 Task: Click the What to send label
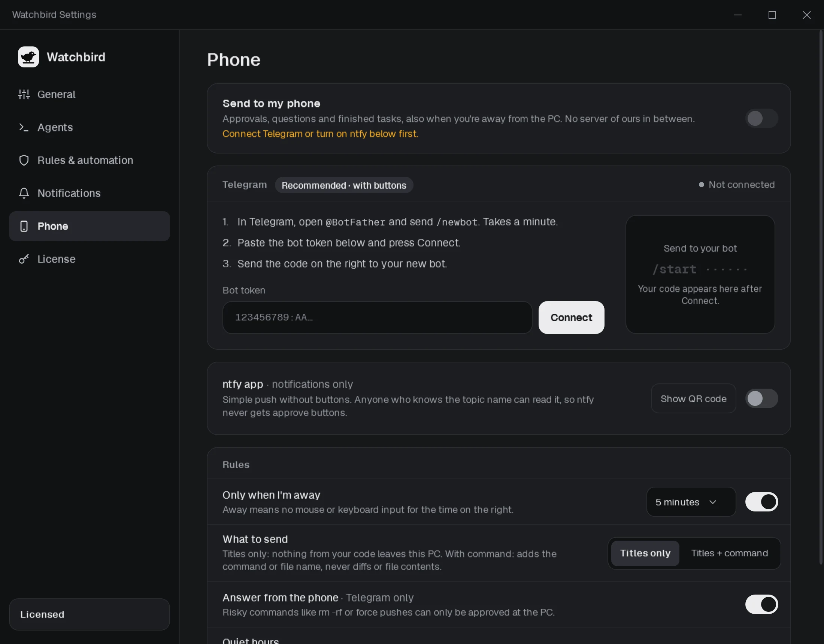click(x=255, y=539)
